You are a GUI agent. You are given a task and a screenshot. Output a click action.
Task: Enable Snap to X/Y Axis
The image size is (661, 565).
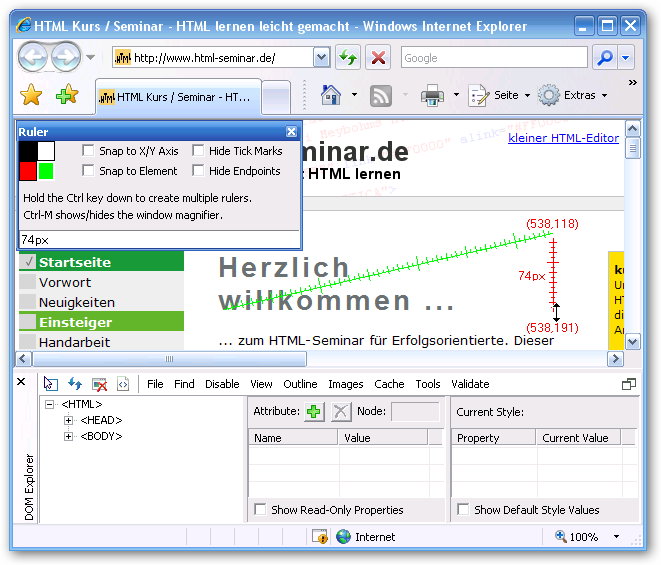tap(88, 151)
